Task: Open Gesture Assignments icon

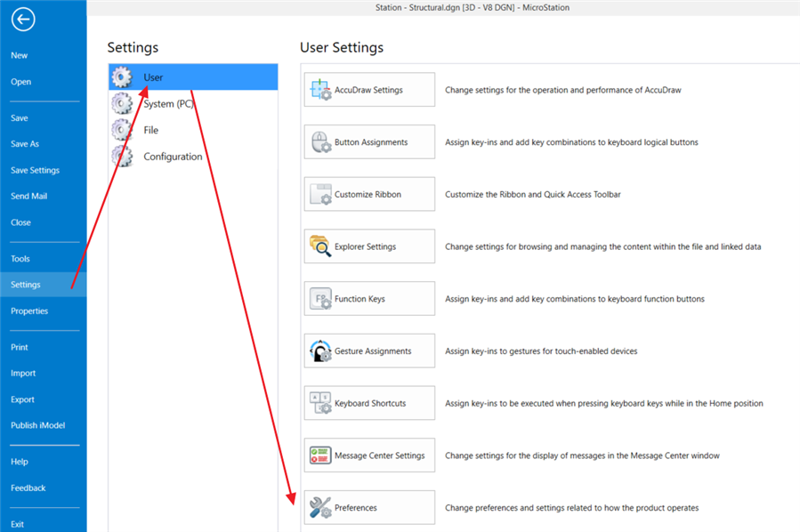Action: pos(319,351)
